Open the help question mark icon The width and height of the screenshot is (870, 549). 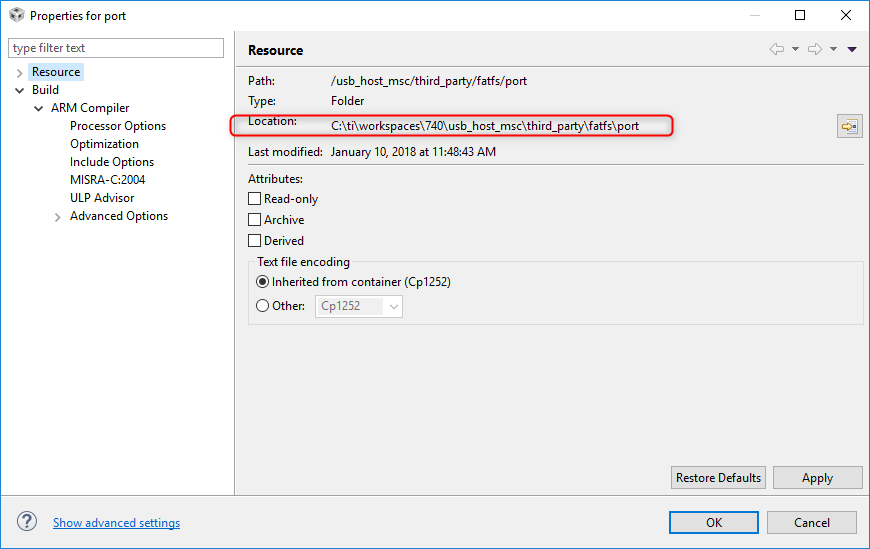[x=27, y=522]
